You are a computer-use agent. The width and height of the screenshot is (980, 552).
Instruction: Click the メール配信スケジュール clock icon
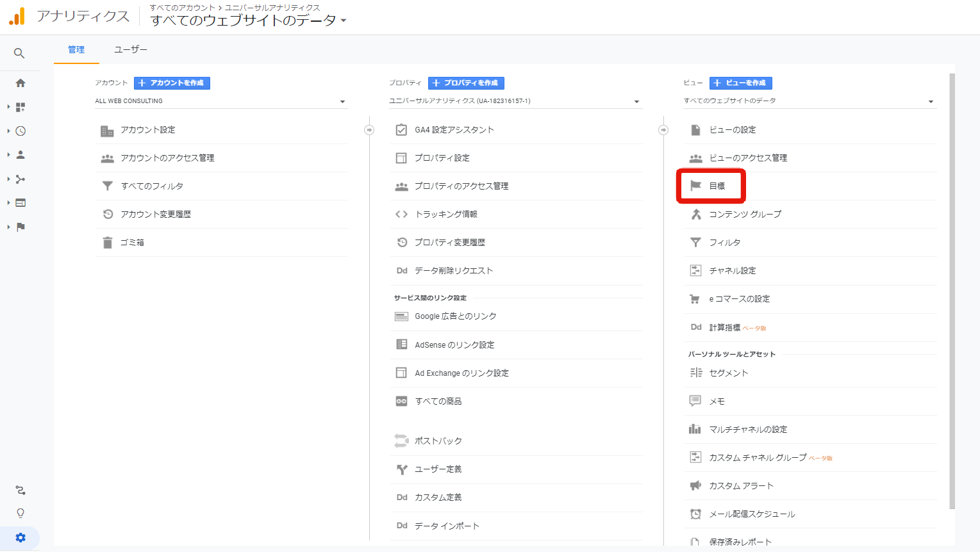[695, 514]
